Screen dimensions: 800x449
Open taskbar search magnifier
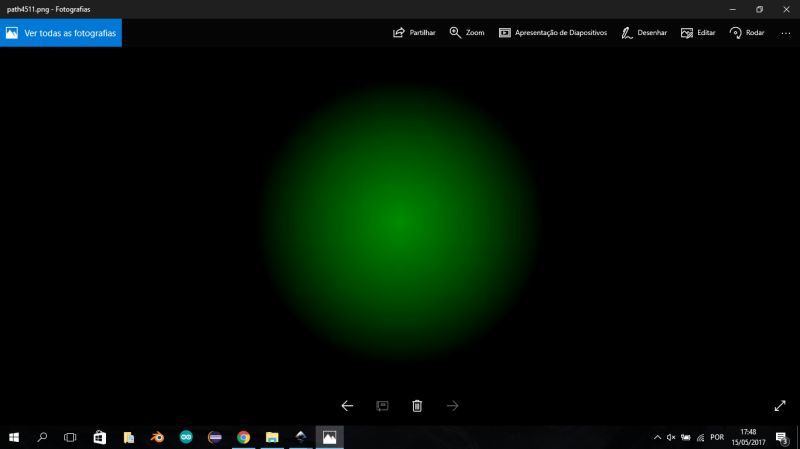coord(42,437)
